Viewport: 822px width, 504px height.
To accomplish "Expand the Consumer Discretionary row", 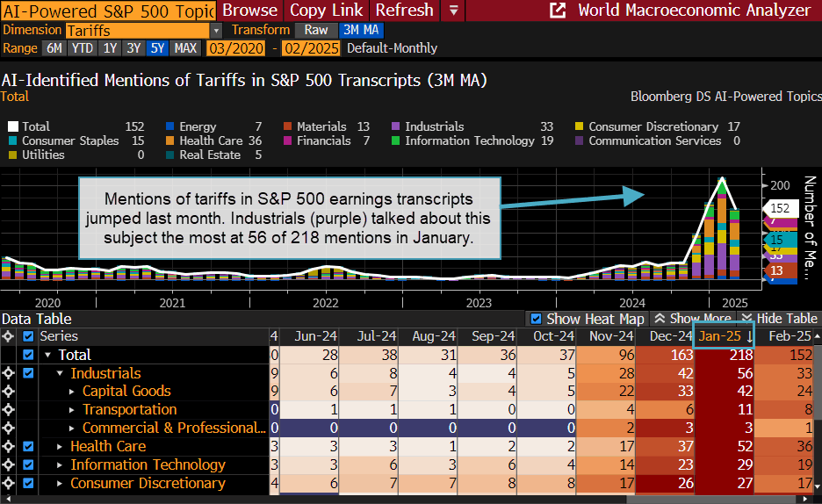I will (60, 483).
